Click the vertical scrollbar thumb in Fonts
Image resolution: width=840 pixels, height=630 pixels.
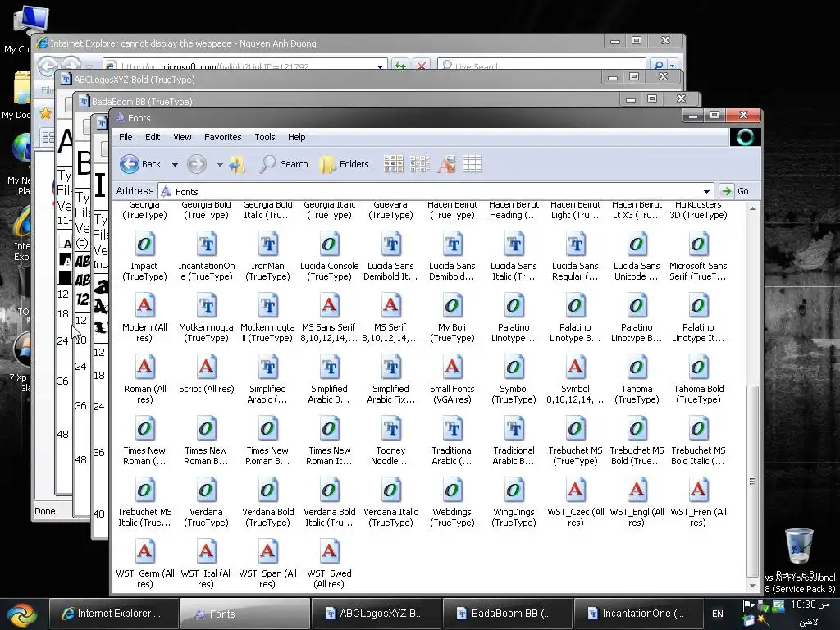[x=753, y=481]
